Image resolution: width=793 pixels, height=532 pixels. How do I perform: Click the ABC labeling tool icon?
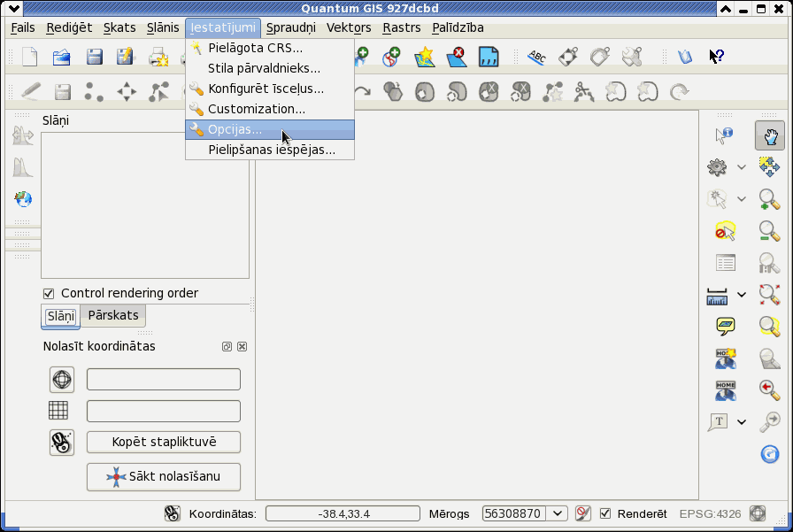tap(536, 58)
